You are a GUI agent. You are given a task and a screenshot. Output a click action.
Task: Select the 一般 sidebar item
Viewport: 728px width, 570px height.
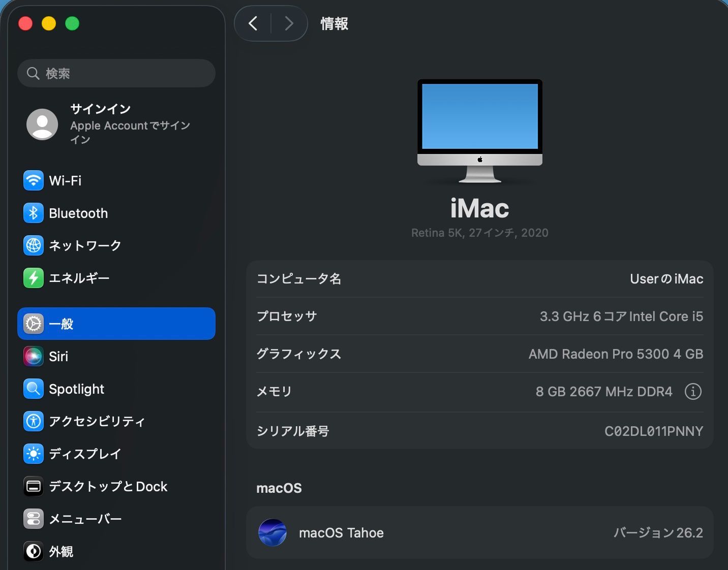click(61, 324)
